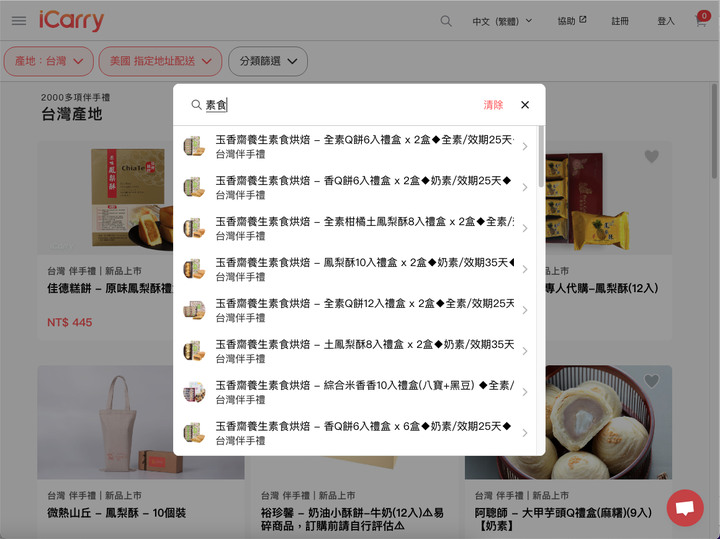This screenshot has width=720, height=539.
Task: Select the 全素Q餅6入禮盒 x 2盒 result
Action: (355, 146)
